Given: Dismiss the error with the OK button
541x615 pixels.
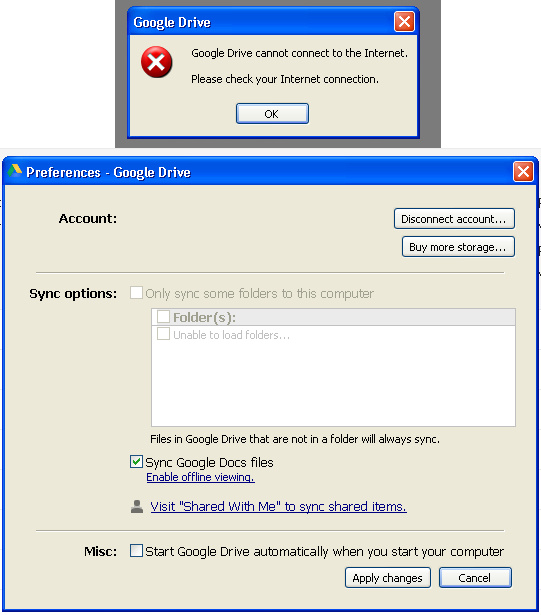Looking at the screenshot, I should tap(272, 114).
